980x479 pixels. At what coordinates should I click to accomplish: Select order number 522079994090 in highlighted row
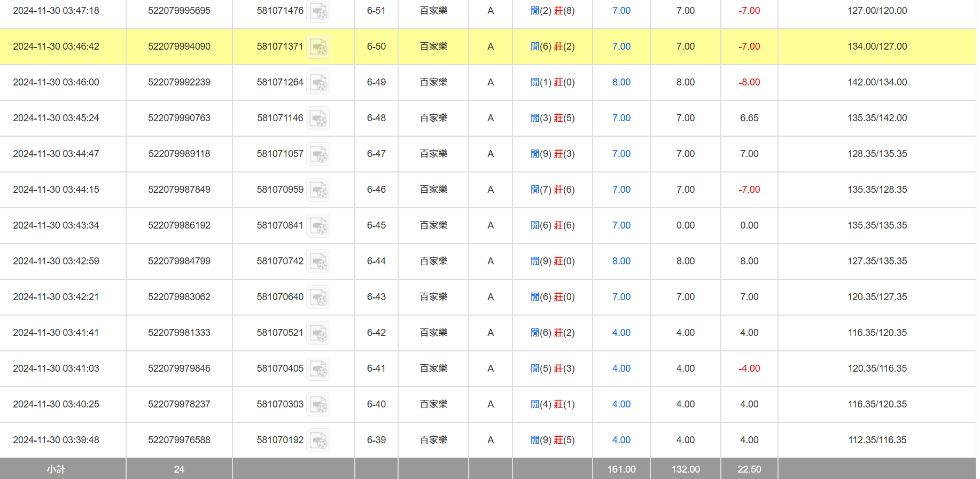tap(179, 46)
